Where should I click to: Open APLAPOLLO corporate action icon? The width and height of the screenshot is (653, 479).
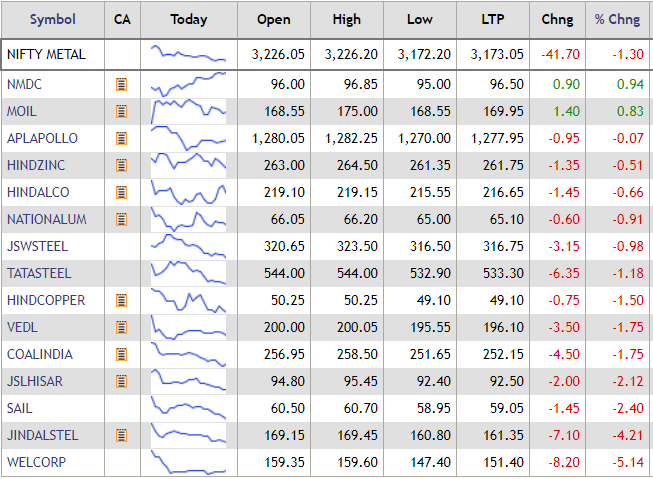click(x=122, y=139)
